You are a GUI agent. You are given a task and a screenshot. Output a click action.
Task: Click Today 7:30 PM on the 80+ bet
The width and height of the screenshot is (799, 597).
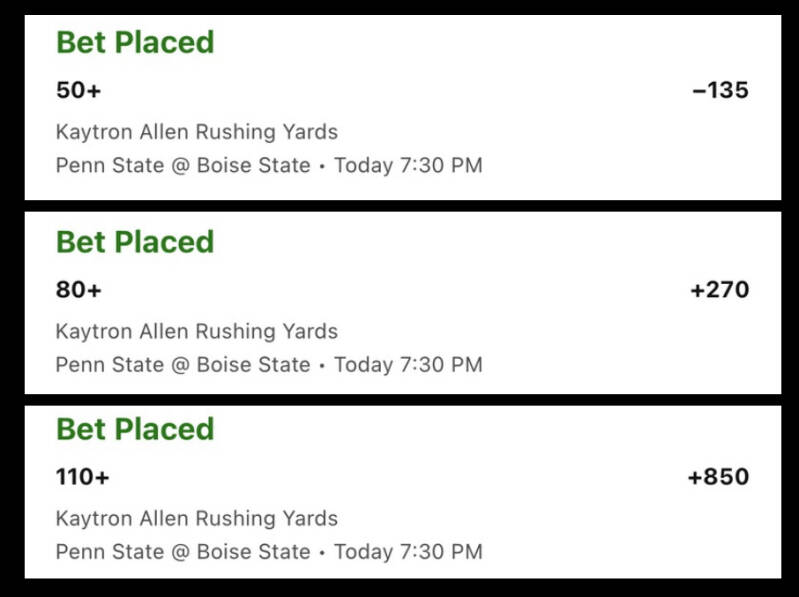pos(408,365)
